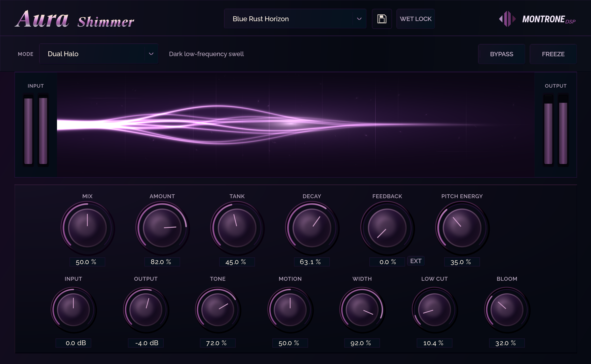
Task: Open the Dual Halo mode dropdown
Action: 98,54
